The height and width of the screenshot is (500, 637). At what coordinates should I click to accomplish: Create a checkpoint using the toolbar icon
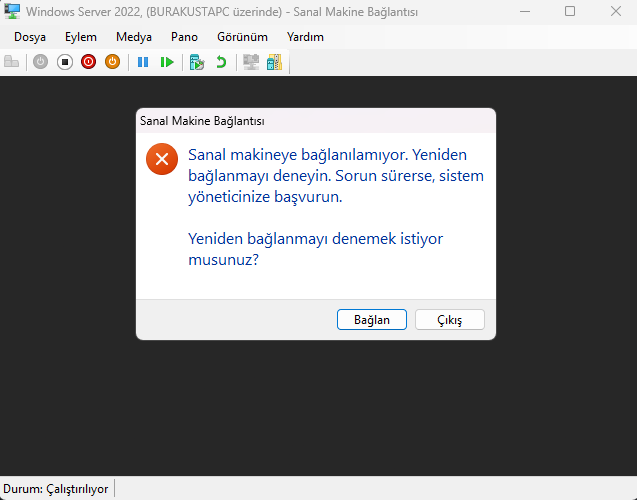tap(197, 62)
